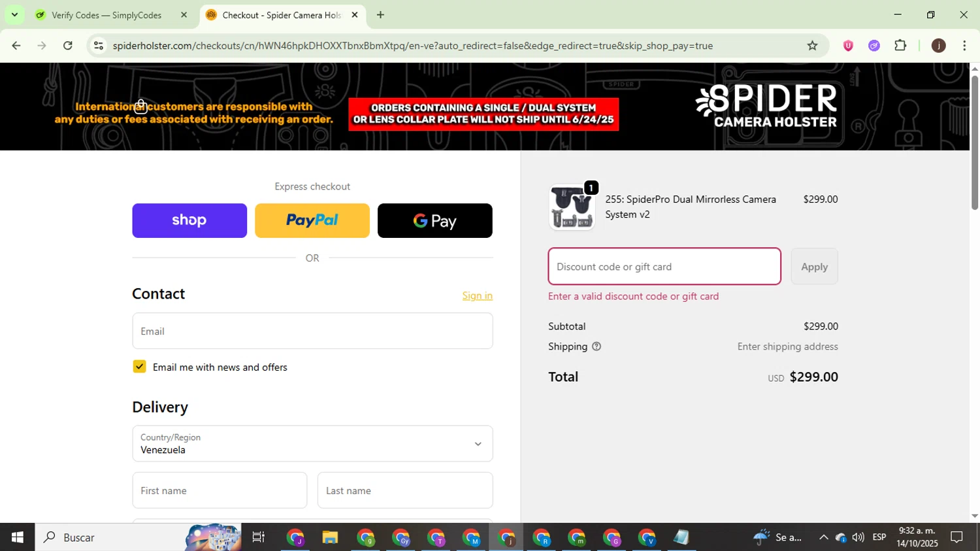
Task: Expand the Country/Region dropdown
Action: point(312,444)
